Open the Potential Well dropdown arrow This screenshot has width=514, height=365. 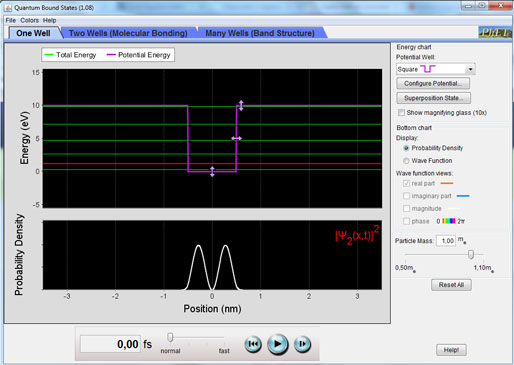click(x=470, y=69)
